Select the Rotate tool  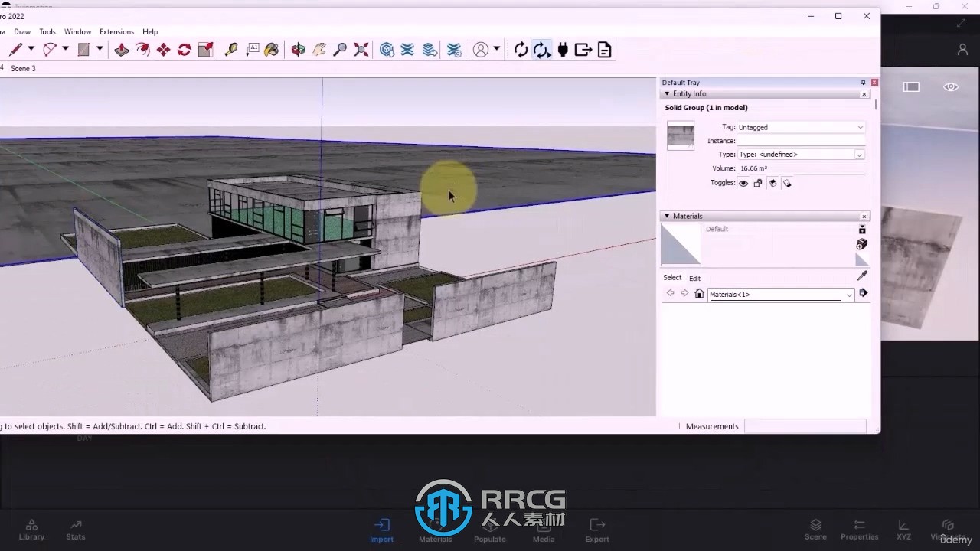tap(185, 50)
